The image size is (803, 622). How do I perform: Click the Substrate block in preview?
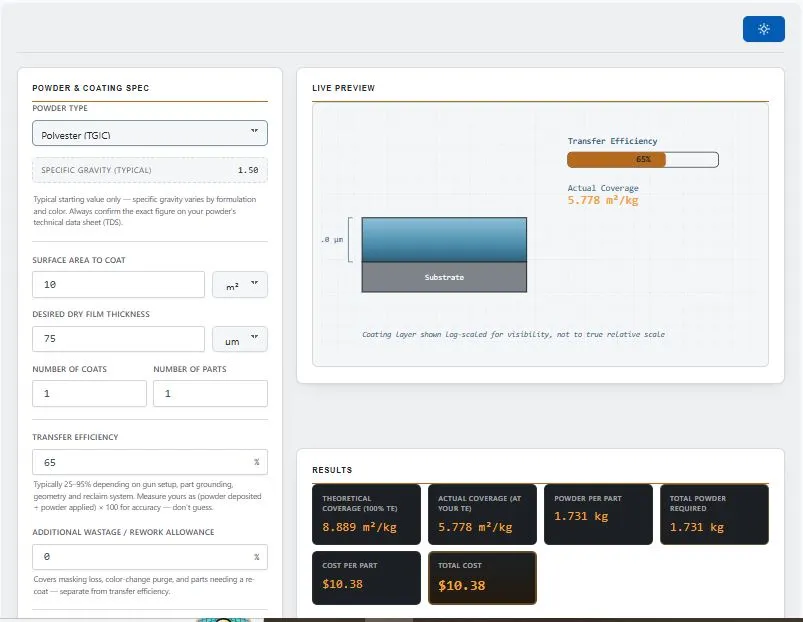[444, 277]
